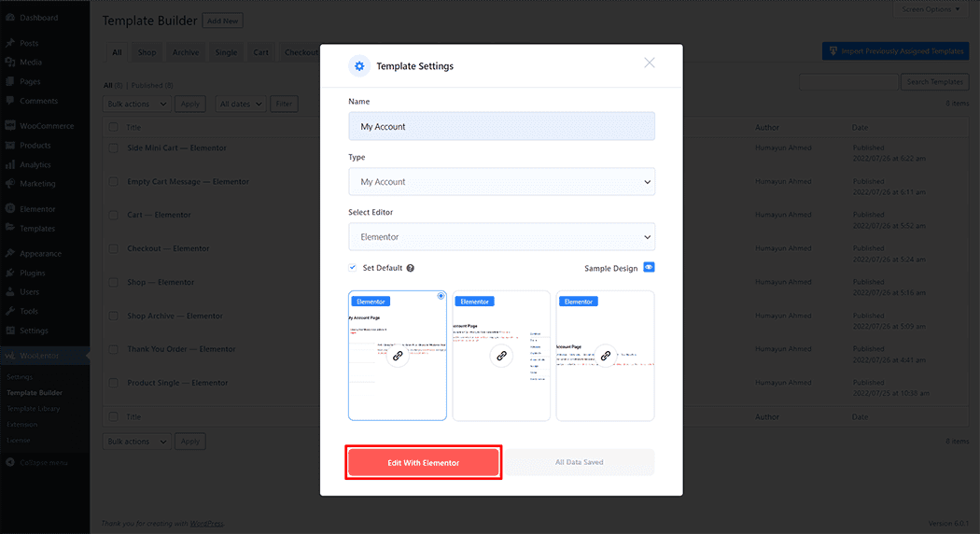
Task: Click into the Name input field
Action: click(501, 126)
